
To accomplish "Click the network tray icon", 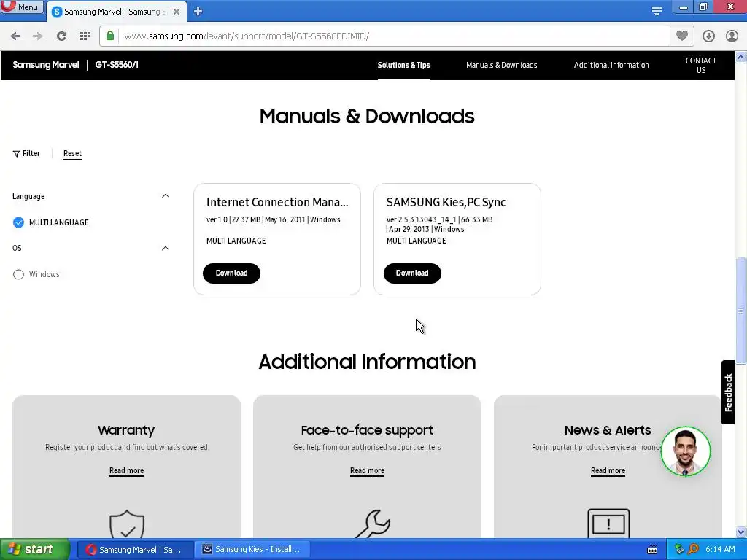I will 679,550.
